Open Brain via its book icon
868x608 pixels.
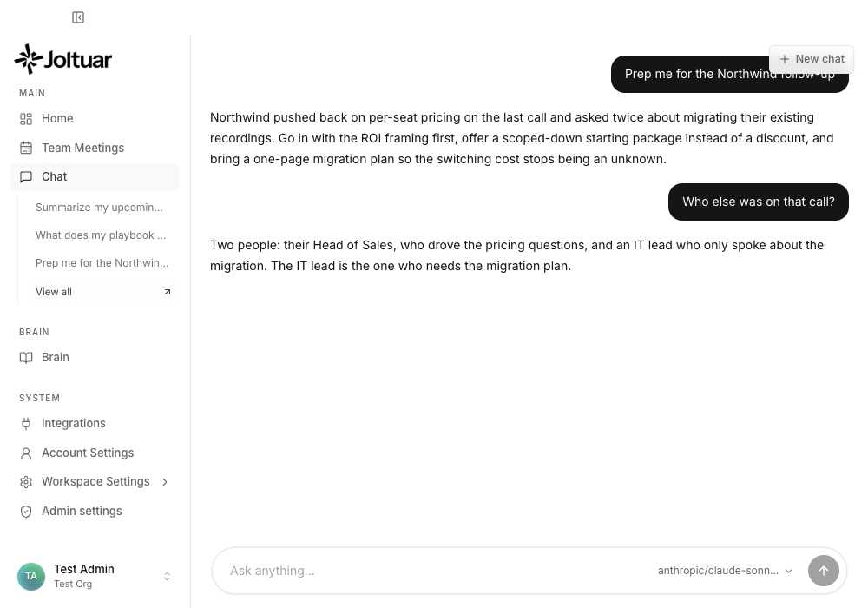point(26,357)
